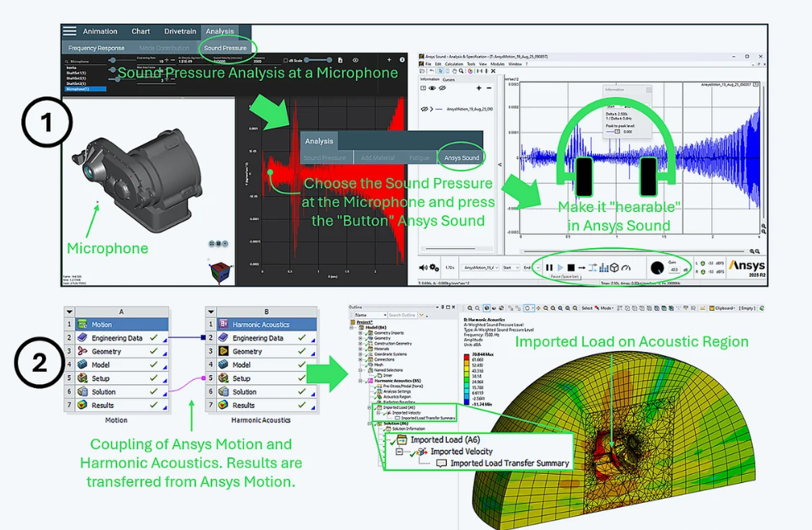This screenshot has height=530, width=812.
Task: Click the magnifier zoom tool in Ansys Sound toolbar
Action: [461, 71]
